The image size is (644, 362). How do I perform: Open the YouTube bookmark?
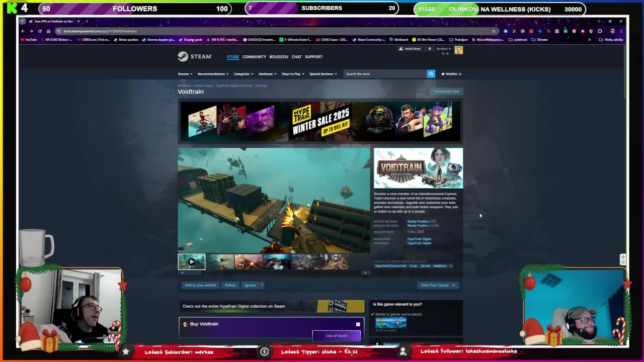point(29,40)
